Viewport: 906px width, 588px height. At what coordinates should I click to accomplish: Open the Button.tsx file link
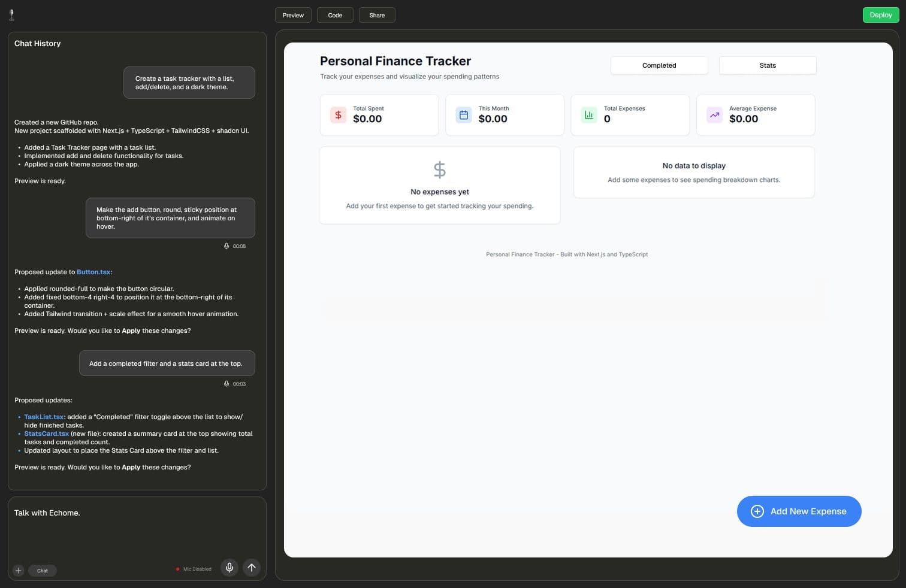click(x=93, y=272)
